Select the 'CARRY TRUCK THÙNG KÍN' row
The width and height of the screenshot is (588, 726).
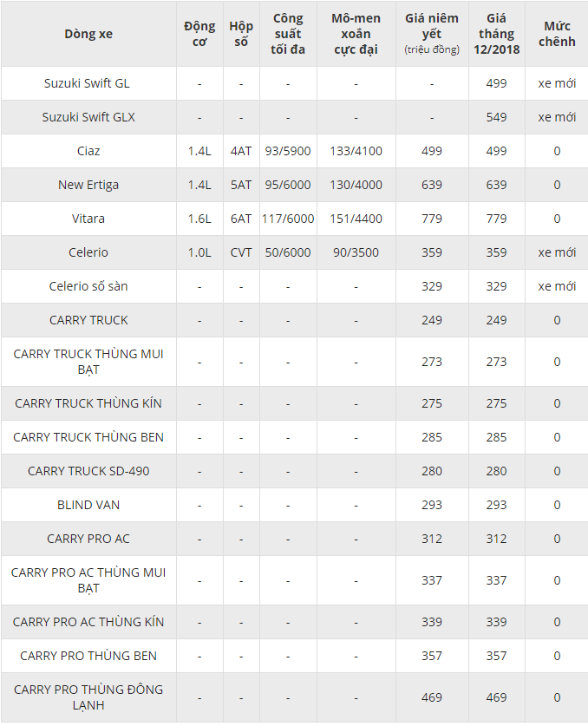click(295, 403)
